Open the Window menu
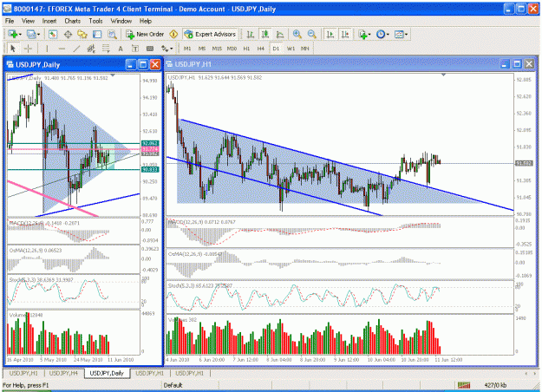Viewport: 542px width, 392px height. (x=121, y=21)
